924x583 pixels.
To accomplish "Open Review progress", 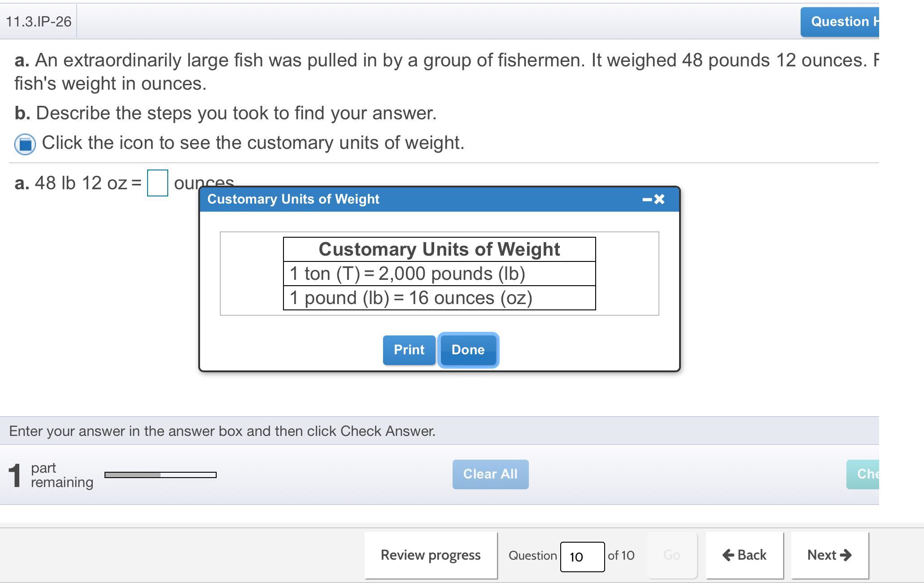I will [431, 555].
